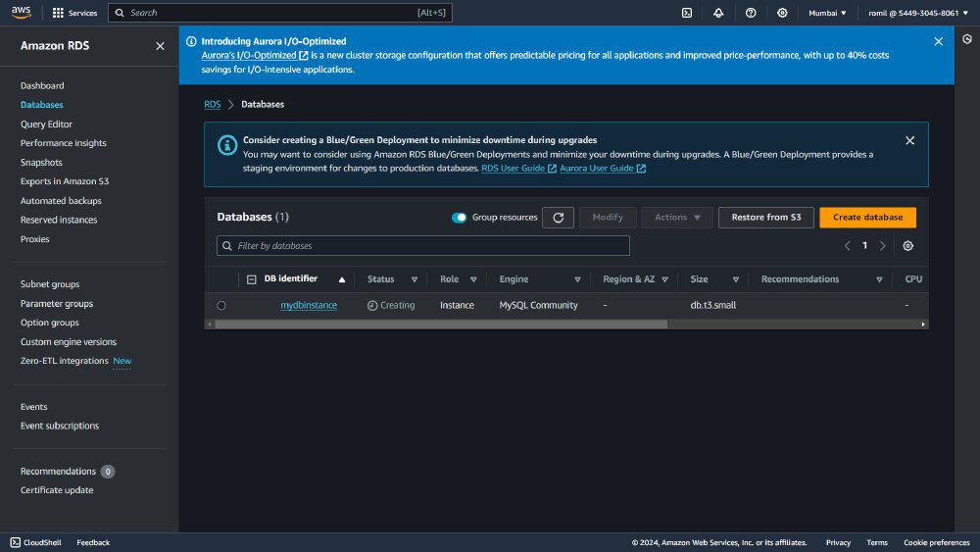Open Subnet groups

pyautogui.click(x=50, y=283)
